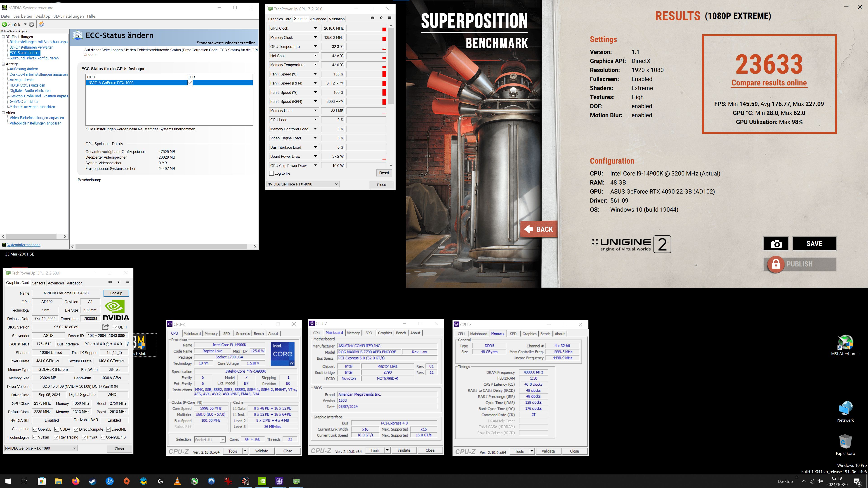Open Board Power Draw sensor dropdown
This screenshot has height=488, width=868.
[315, 156]
